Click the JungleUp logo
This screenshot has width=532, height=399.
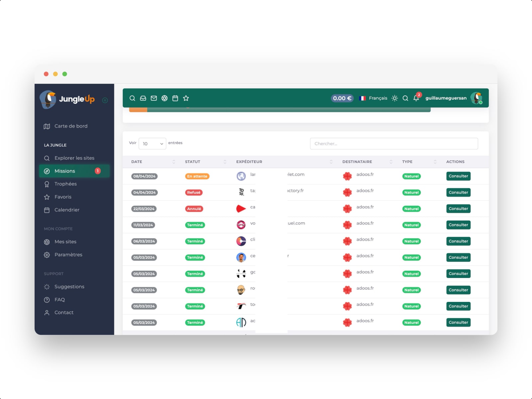67,99
